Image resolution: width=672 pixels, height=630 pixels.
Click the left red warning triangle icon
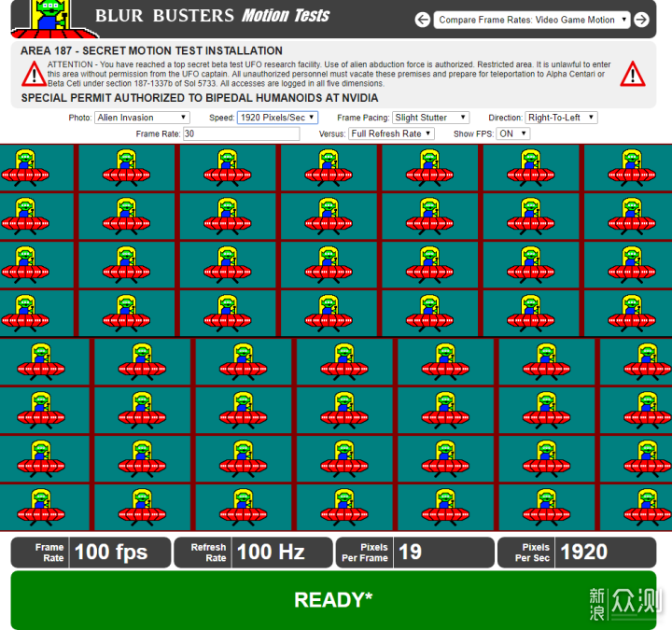[34, 74]
